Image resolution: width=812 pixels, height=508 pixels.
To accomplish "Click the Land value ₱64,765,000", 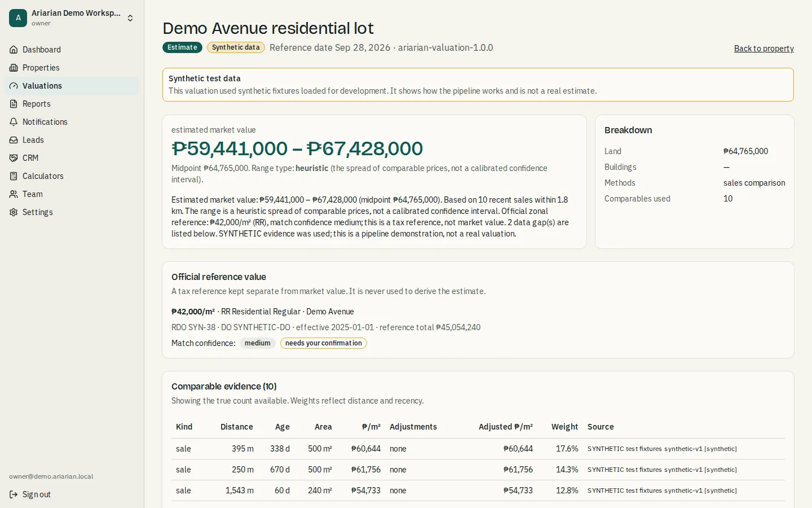I will pyautogui.click(x=745, y=151).
